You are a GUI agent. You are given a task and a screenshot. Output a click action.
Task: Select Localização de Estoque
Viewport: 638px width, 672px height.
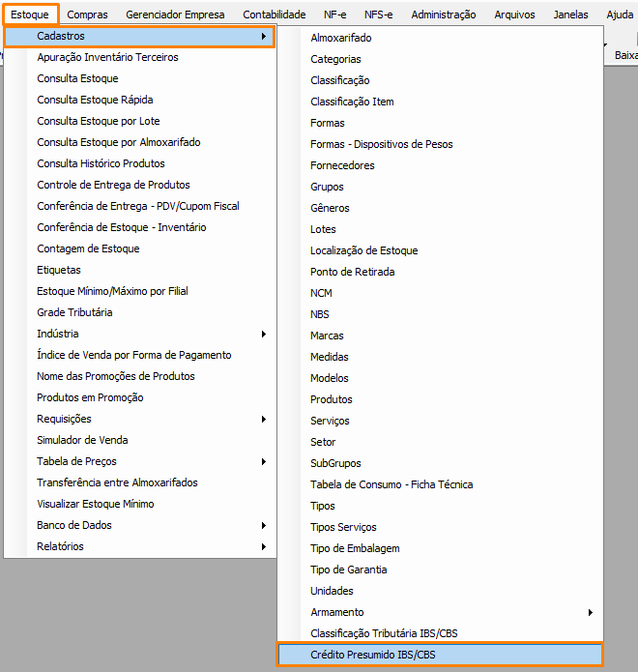coord(440,250)
